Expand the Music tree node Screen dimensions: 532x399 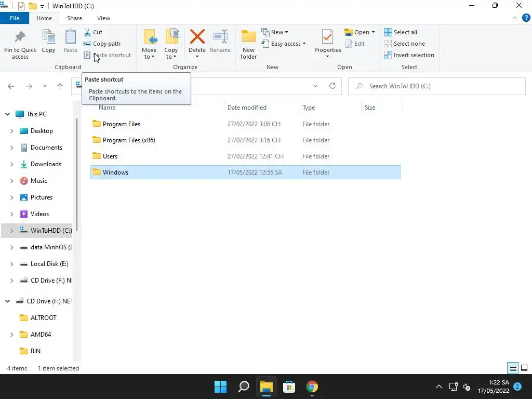tap(11, 181)
